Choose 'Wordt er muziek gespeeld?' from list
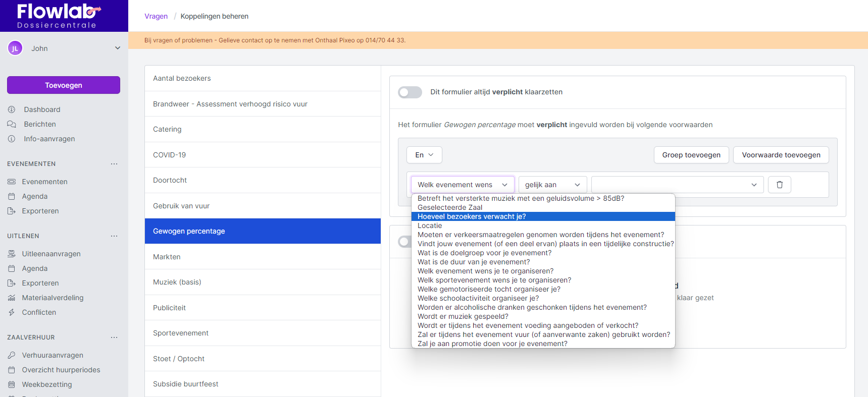The width and height of the screenshot is (868, 397). (463, 316)
